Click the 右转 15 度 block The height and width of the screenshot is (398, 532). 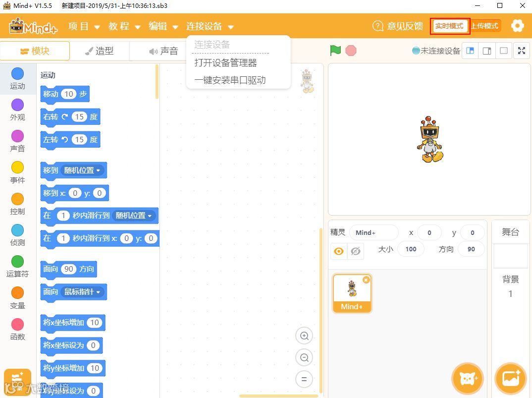click(70, 117)
